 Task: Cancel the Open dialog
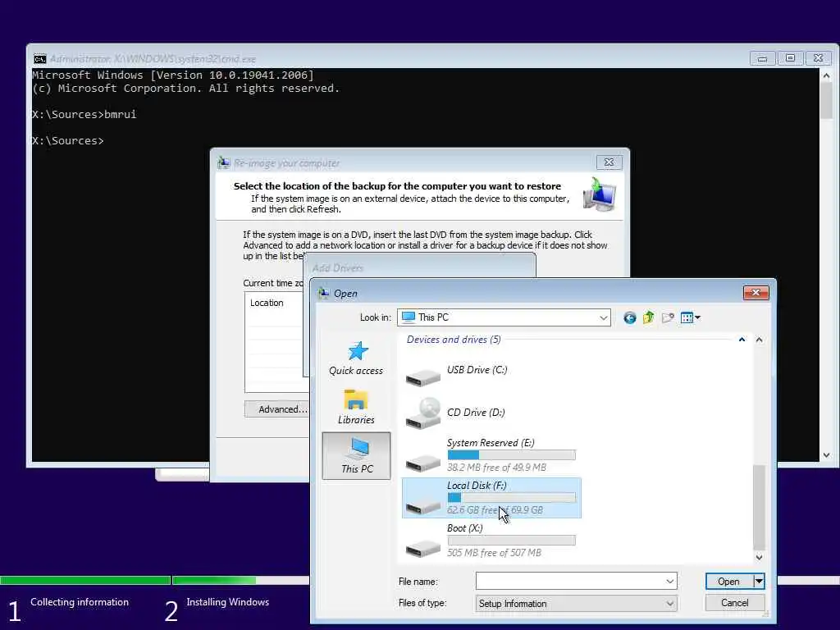point(735,603)
